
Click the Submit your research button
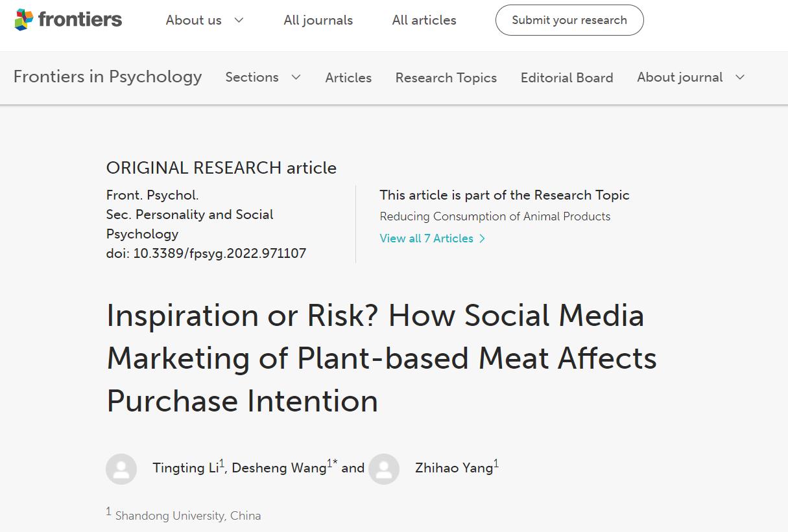click(x=569, y=20)
